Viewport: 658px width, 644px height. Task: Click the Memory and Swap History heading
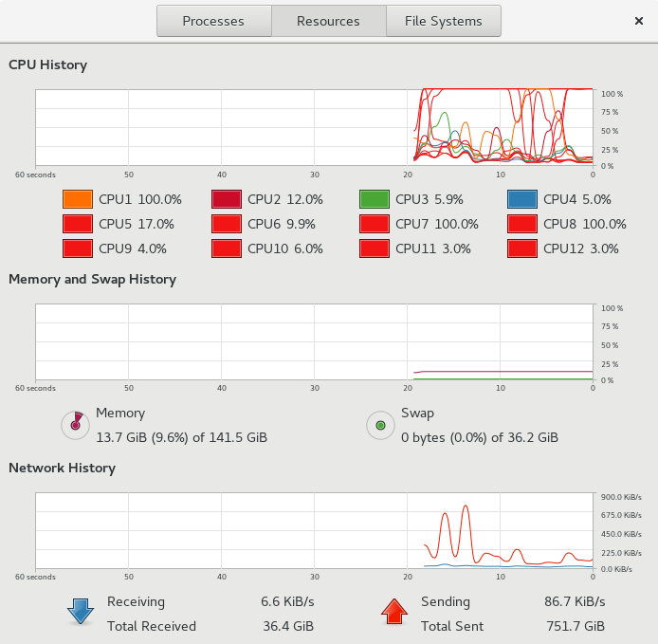click(x=92, y=280)
